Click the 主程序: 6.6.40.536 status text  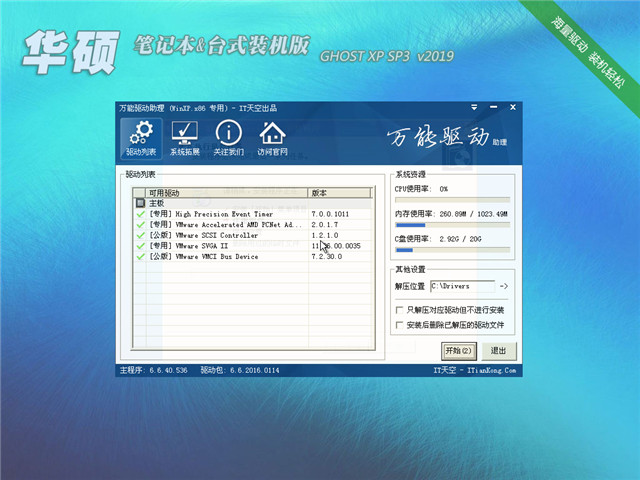tap(153, 370)
